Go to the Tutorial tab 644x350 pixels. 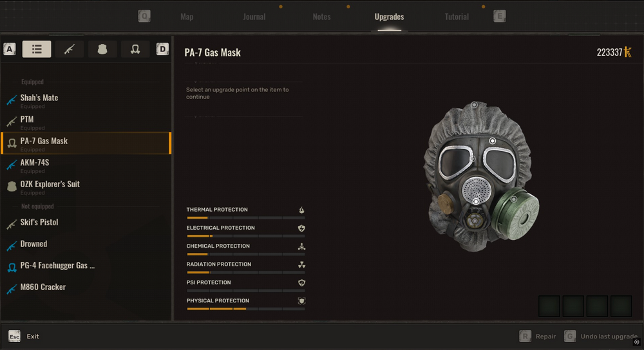click(457, 17)
